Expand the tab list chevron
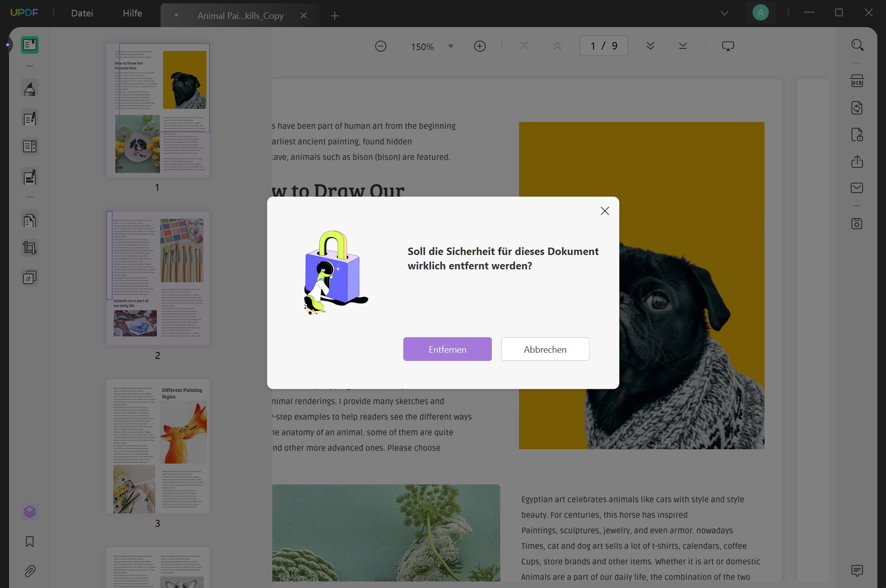Image resolution: width=886 pixels, height=588 pixels. [x=724, y=13]
